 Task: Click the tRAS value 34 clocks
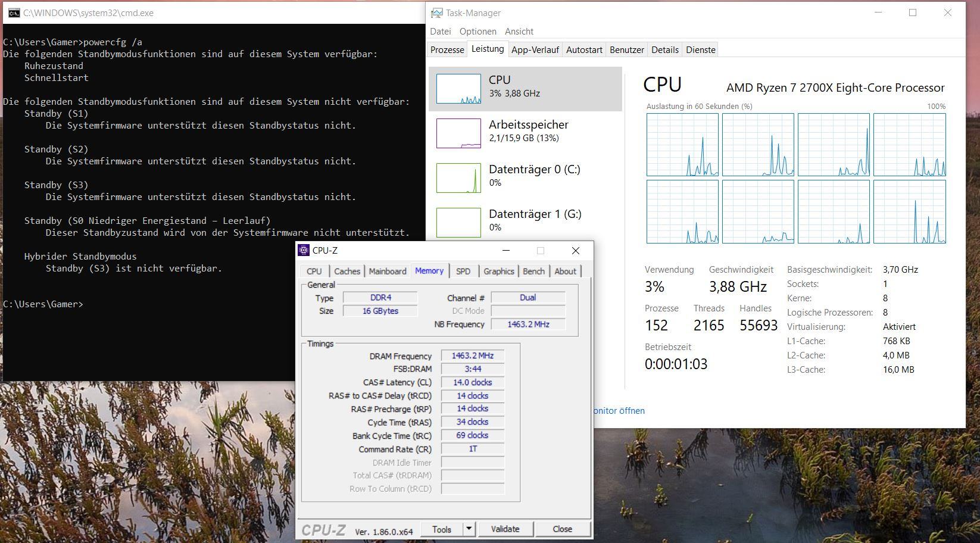point(473,422)
